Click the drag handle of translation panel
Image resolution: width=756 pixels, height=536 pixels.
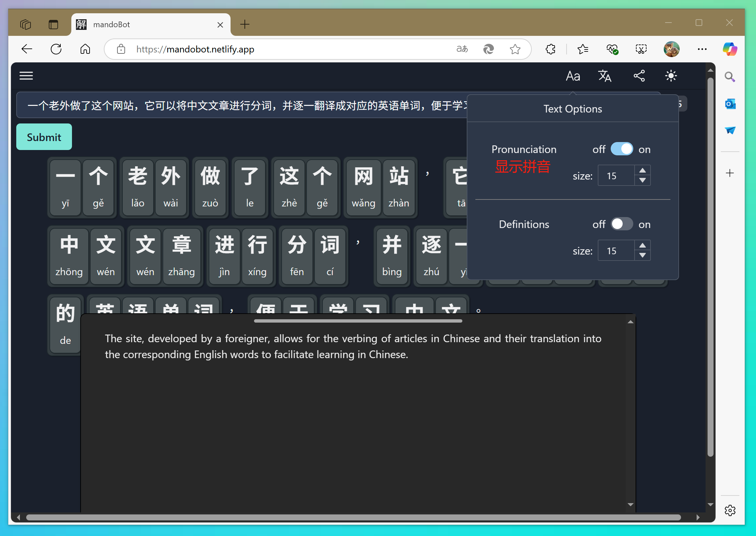[x=358, y=321]
